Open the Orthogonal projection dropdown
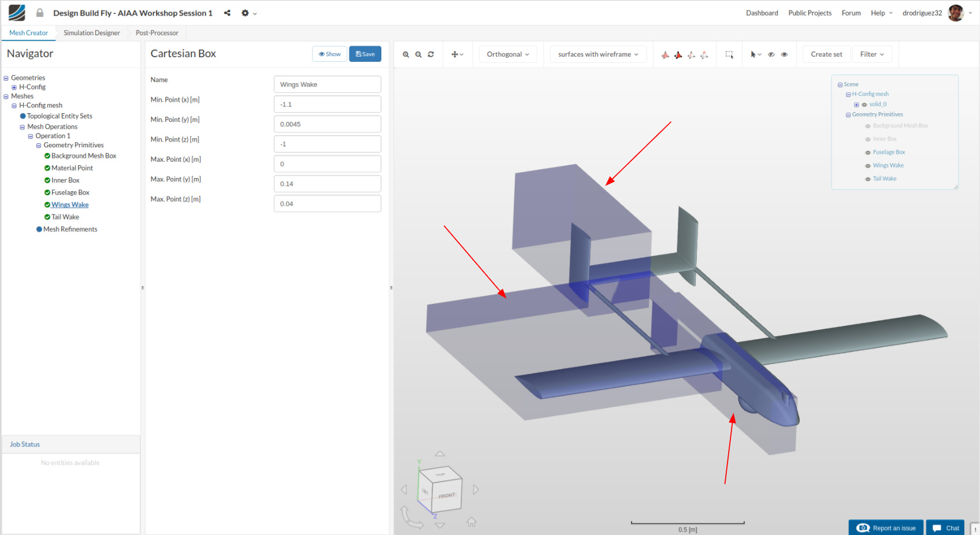Viewport: 980px width, 535px height. click(x=508, y=54)
